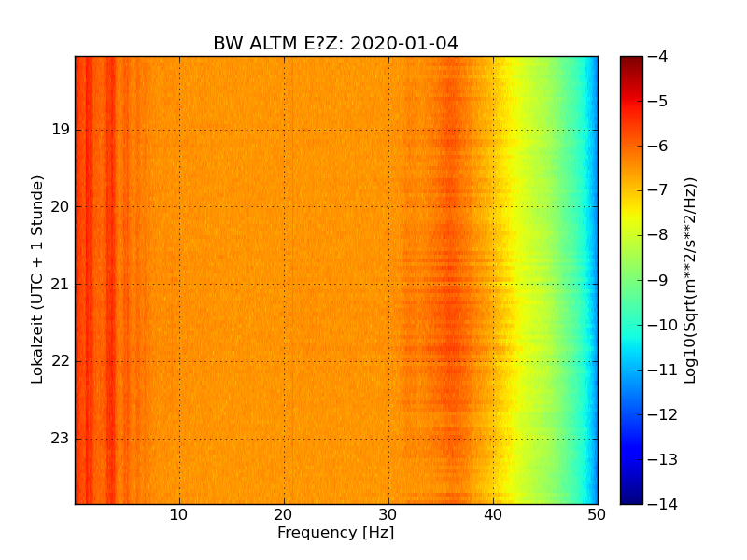Click the colorbar tick label −11
The width and height of the screenshot is (747, 560).
coord(663,370)
